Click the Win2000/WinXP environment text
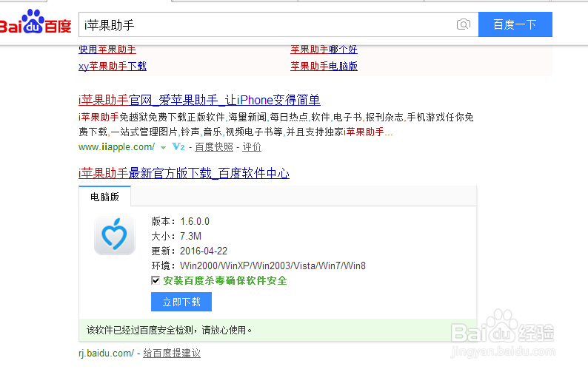Viewport: 588px width, 372px height. 273,266
